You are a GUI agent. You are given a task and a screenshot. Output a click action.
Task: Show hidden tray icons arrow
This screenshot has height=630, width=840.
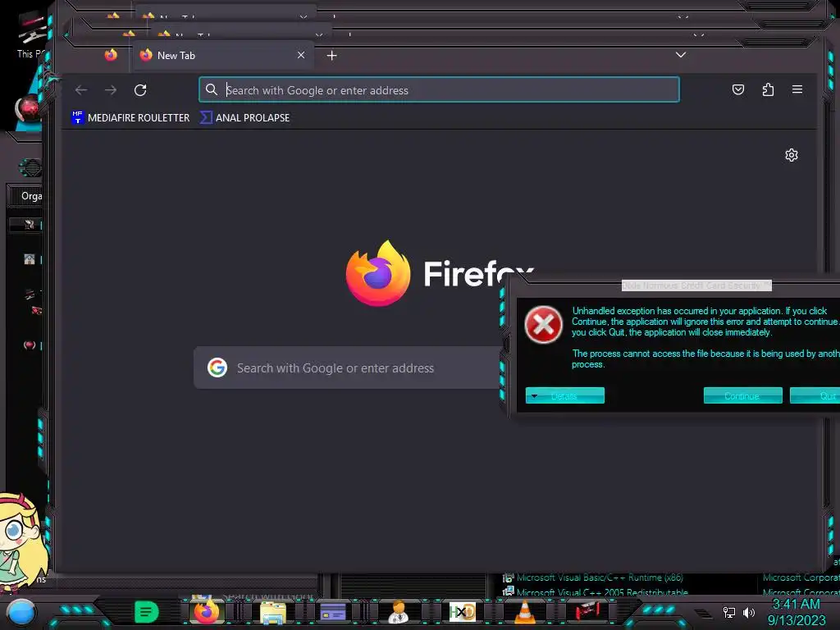point(704,613)
